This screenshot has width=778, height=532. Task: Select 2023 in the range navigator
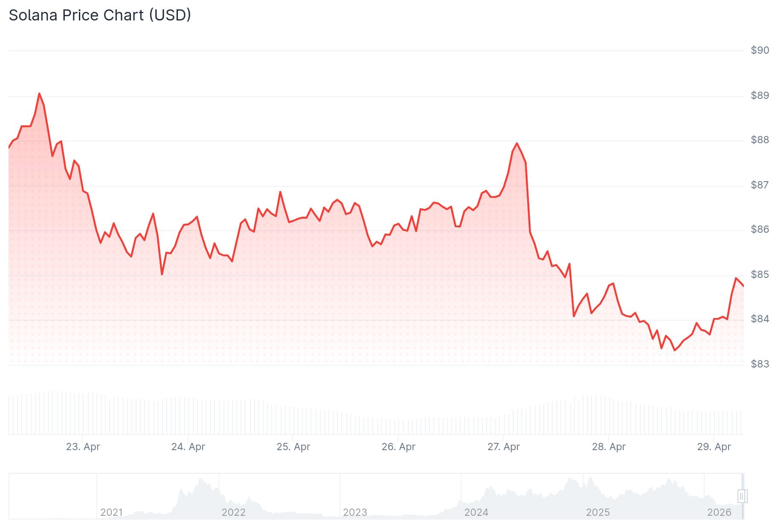pyautogui.click(x=355, y=512)
